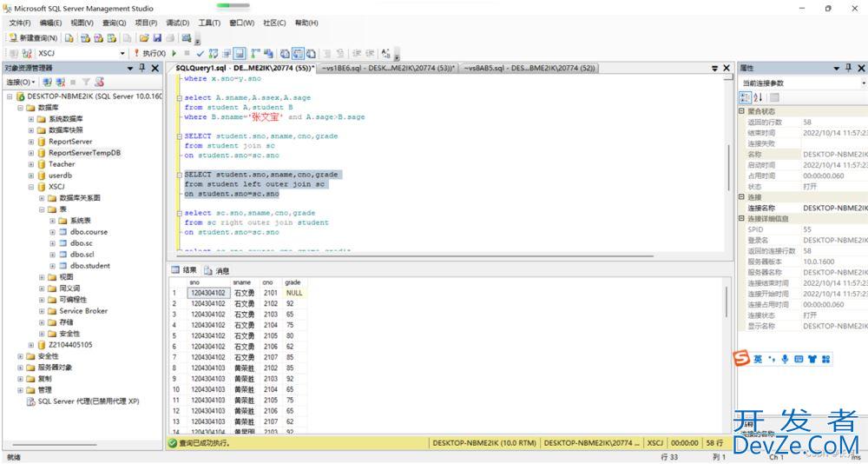Switch to the SQLQuery1.sql tab

(x=245, y=68)
